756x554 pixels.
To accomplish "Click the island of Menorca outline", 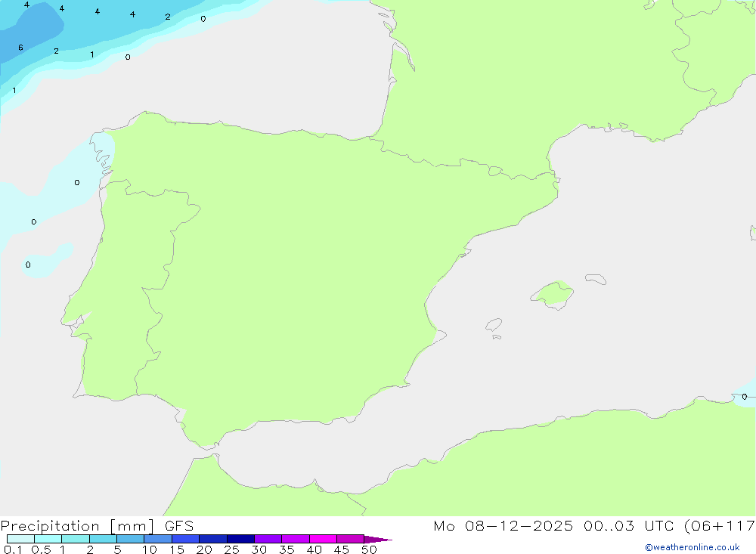I will tap(596, 279).
